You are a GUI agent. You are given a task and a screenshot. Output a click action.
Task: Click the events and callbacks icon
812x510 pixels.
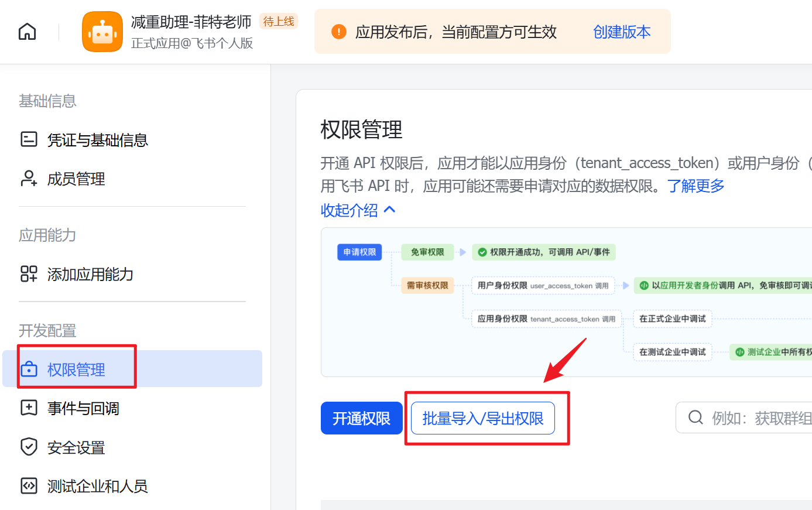click(29, 408)
